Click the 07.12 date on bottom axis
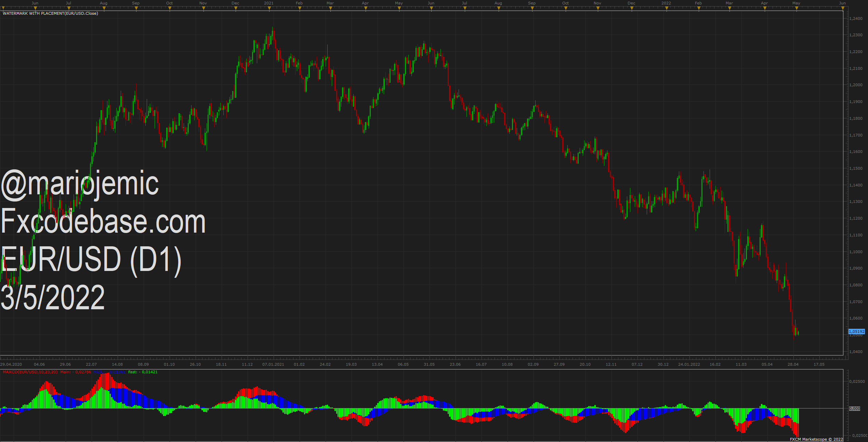Viewport: 868px width, 442px height. tap(637, 364)
